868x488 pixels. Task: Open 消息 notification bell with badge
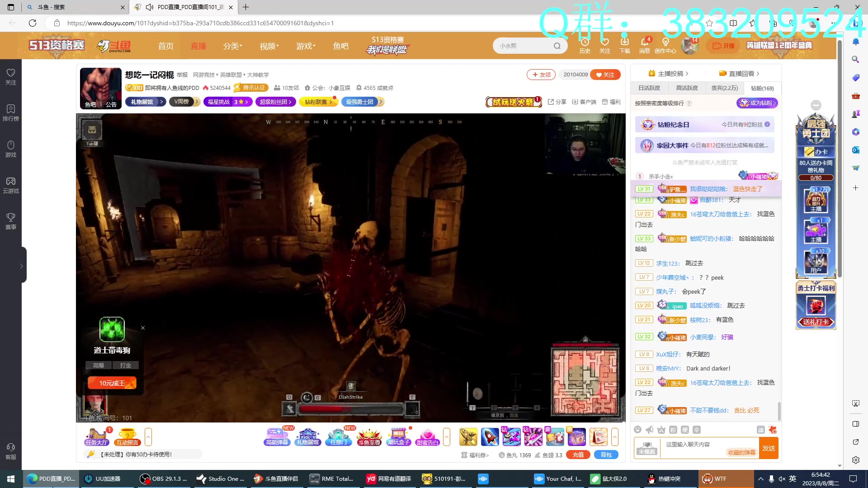pos(645,45)
